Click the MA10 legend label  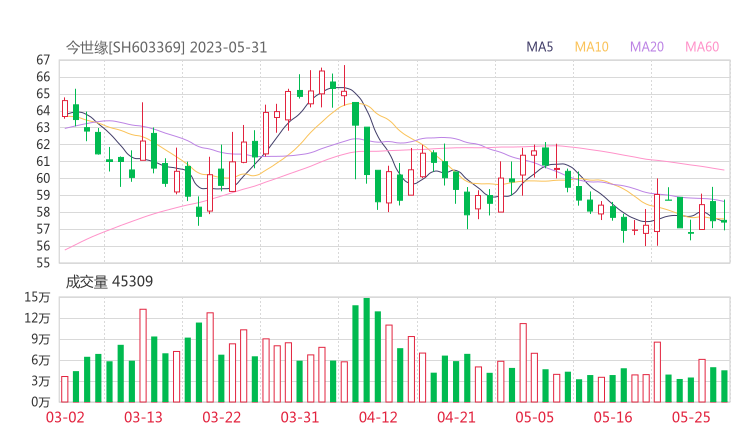click(x=591, y=47)
